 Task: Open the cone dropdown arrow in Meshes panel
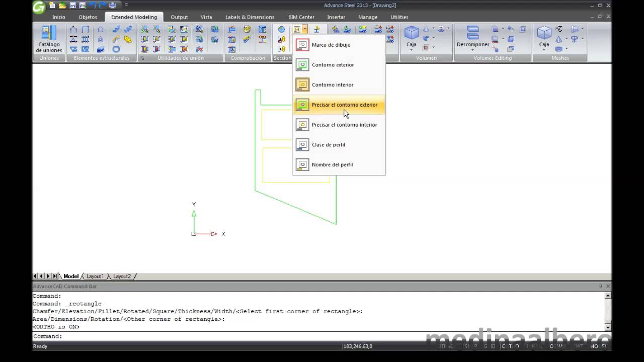click(567, 39)
